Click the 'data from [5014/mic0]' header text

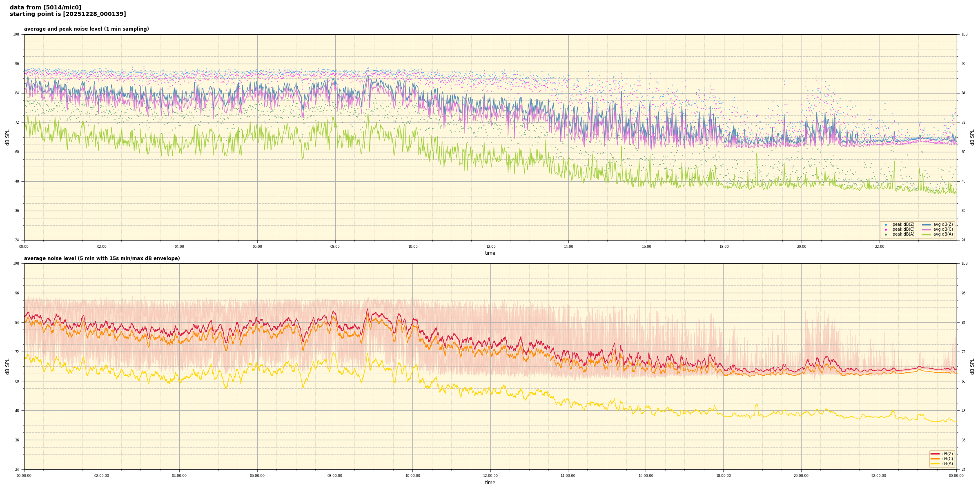click(45, 7)
